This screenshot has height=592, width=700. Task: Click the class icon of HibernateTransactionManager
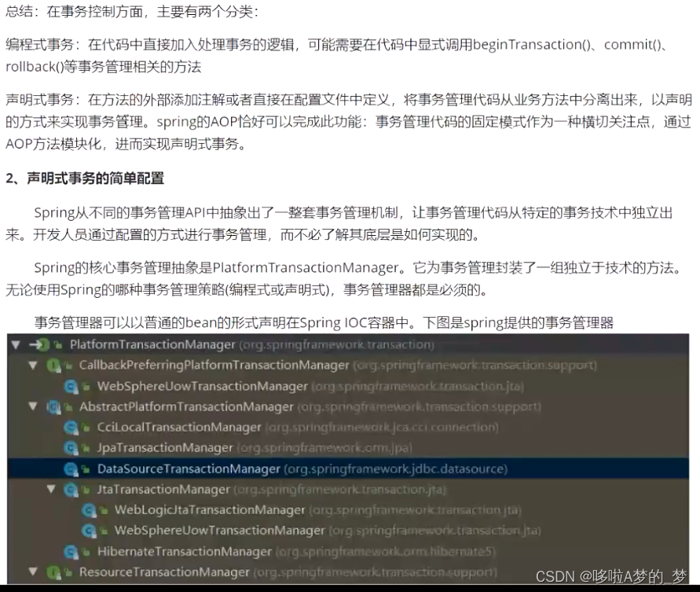pos(72,551)
